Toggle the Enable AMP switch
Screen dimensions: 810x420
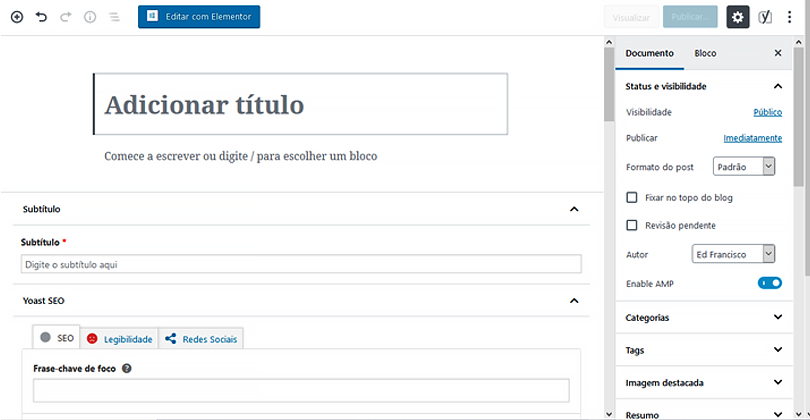click(x=770, y=283)
